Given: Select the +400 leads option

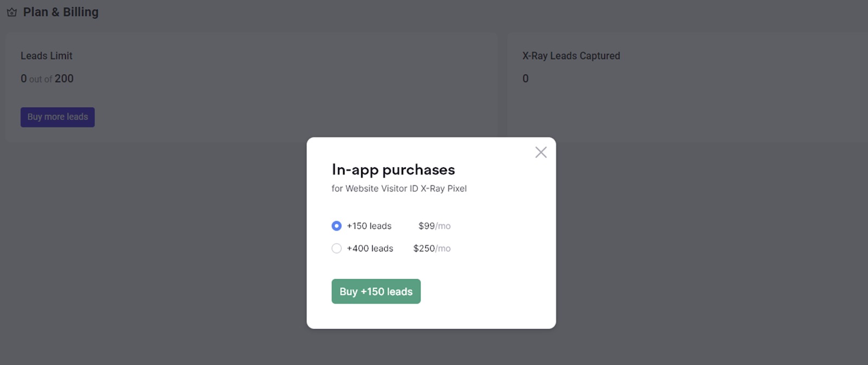Looking at the screenshot, I should click(336, 248).
